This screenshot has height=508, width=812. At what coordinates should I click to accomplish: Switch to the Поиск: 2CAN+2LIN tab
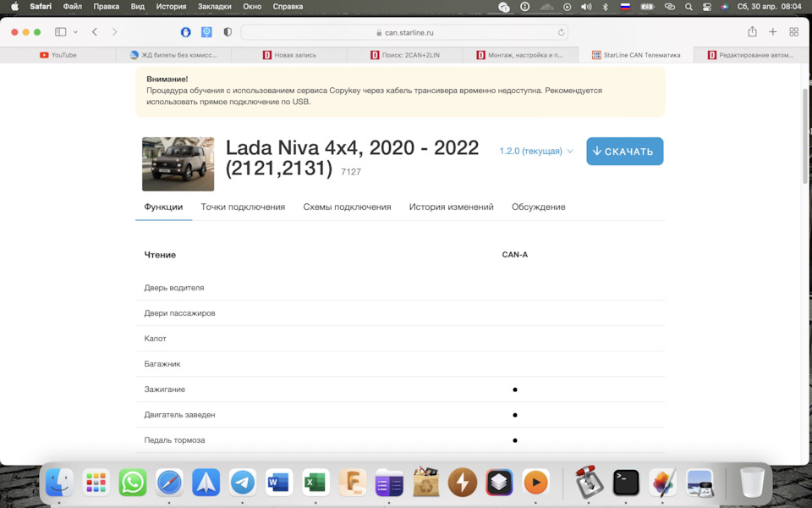pyautogui.click(x=404, y=55)
